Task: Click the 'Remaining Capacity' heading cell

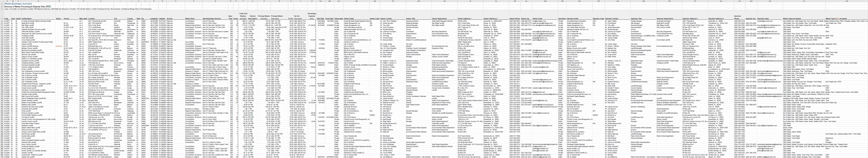Action: point(312,16)
